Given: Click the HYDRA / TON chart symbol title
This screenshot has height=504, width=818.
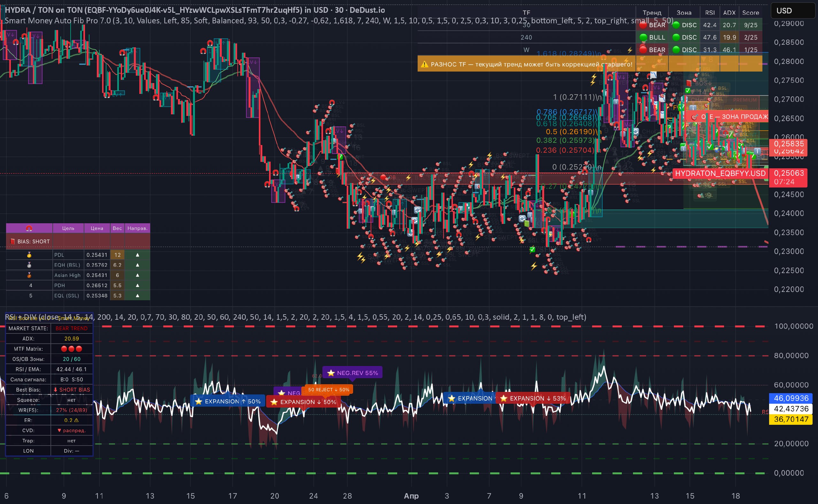Looking at the screenshot, I should pos(195,10).
